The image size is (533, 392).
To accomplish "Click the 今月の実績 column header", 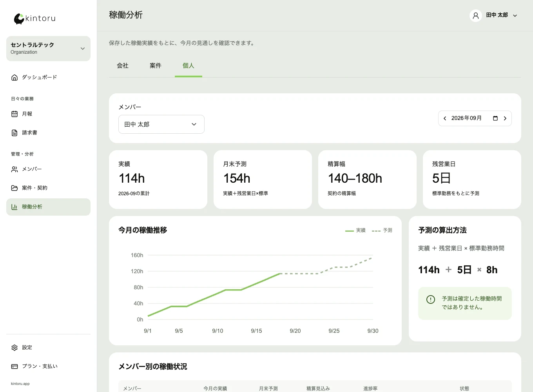I will (215, 388).
